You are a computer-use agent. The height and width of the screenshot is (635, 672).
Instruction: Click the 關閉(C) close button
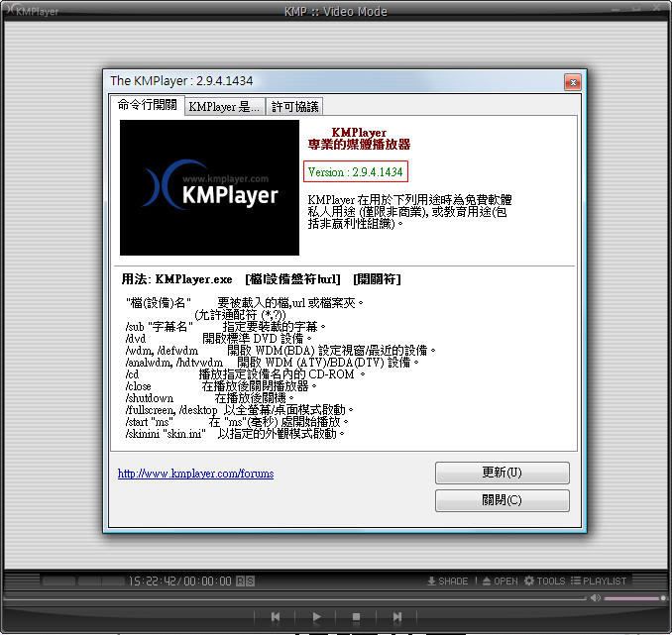click(502, 500)
